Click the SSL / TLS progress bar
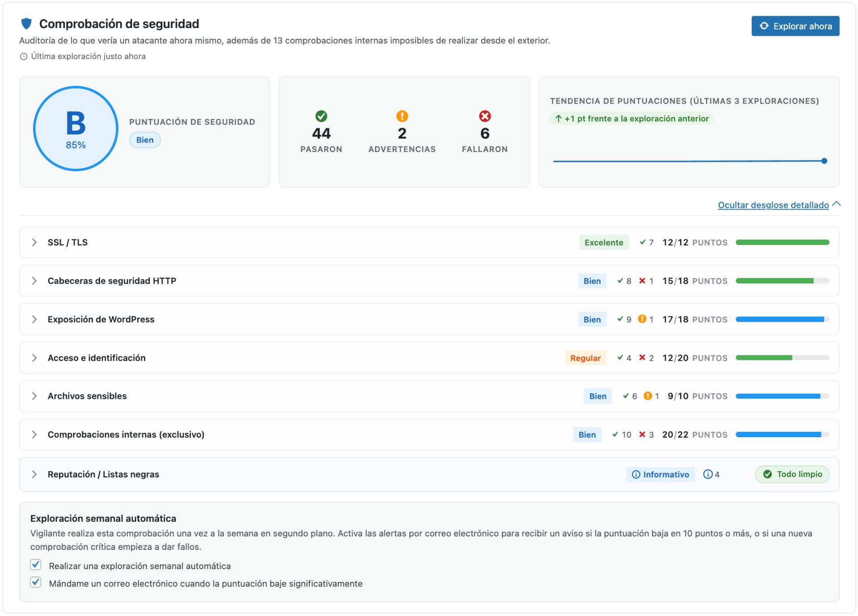858x616 pixels. 782,242
